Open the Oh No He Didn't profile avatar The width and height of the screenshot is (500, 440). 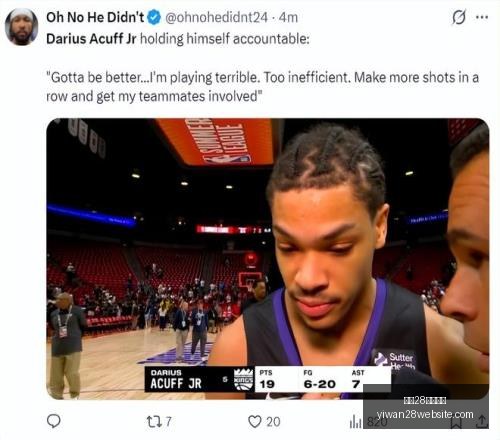21,27
